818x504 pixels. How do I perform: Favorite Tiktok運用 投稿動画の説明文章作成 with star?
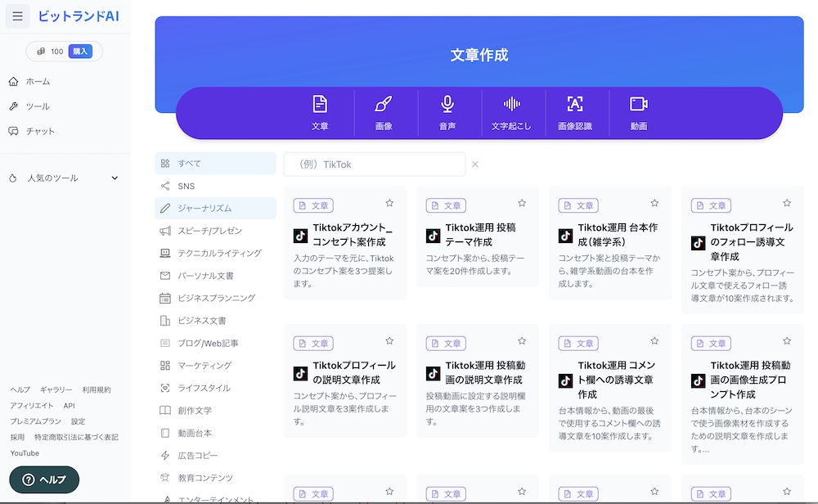(522, 340)
